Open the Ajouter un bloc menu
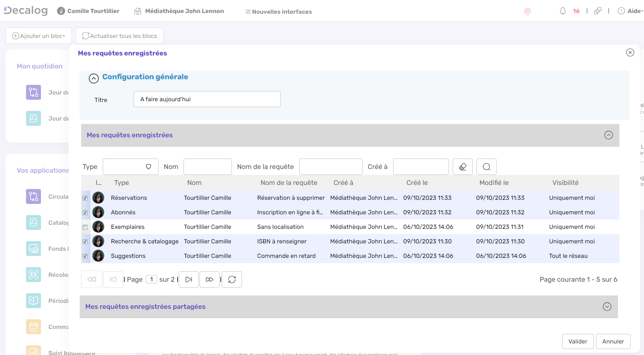The height and width of the screenshot is (355, 644). coord(38,35)
